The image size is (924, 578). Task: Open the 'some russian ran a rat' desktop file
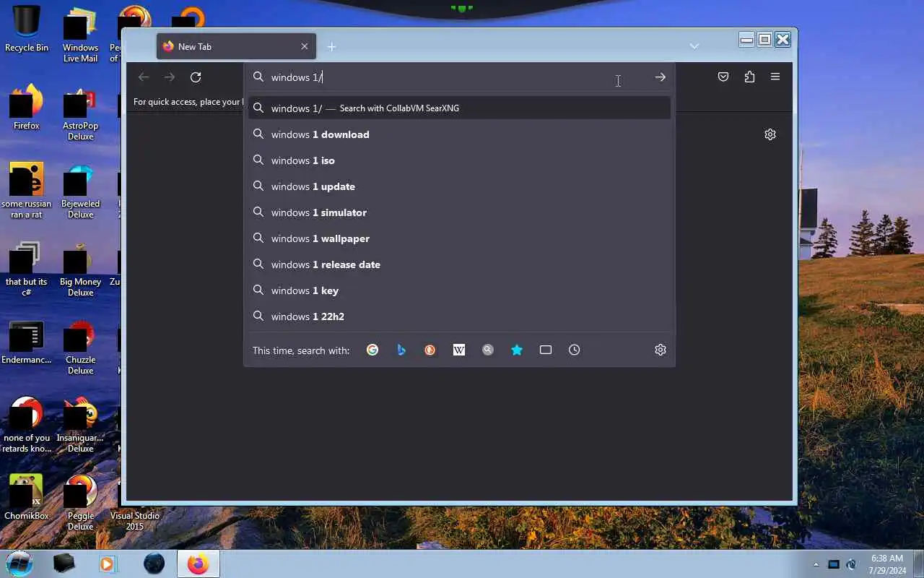(x=27, y=191)
